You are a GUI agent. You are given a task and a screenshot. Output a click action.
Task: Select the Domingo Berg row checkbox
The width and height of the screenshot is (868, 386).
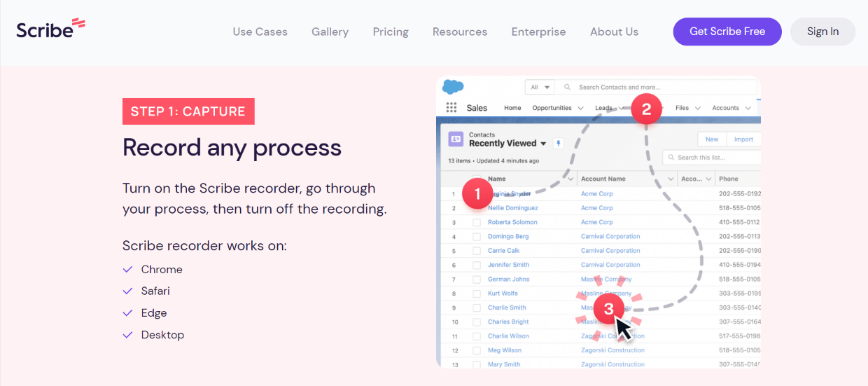click(477, 237)
